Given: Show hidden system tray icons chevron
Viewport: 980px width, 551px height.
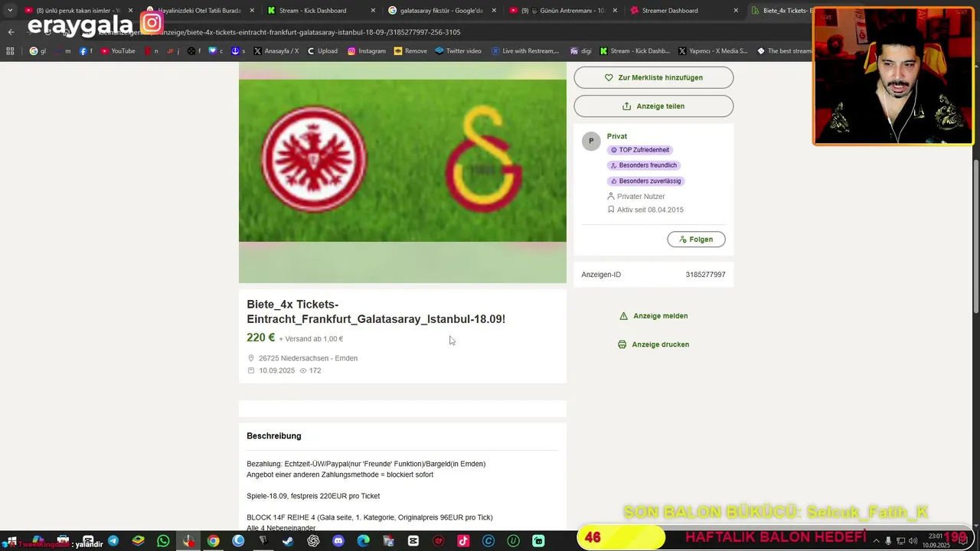Looking at the screenshot, I should pyautogui.click(x=877, y=541).
